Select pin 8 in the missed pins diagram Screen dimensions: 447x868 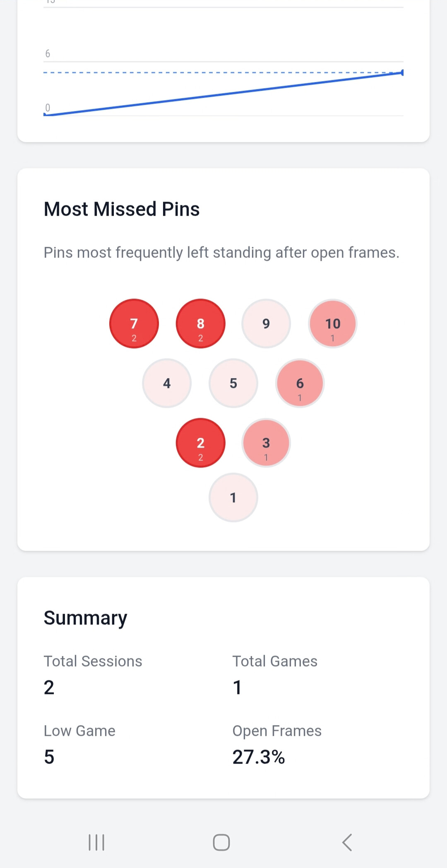(x=200, y=323)
